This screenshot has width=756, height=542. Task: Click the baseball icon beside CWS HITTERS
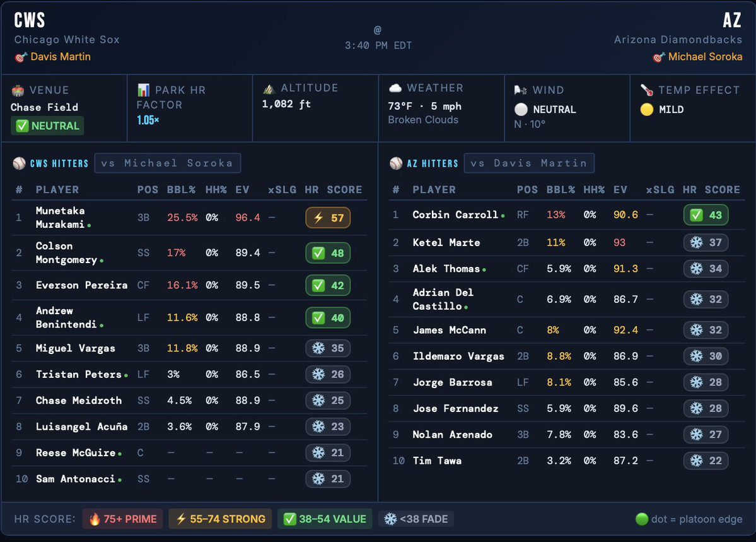click(x=20, y=163)
